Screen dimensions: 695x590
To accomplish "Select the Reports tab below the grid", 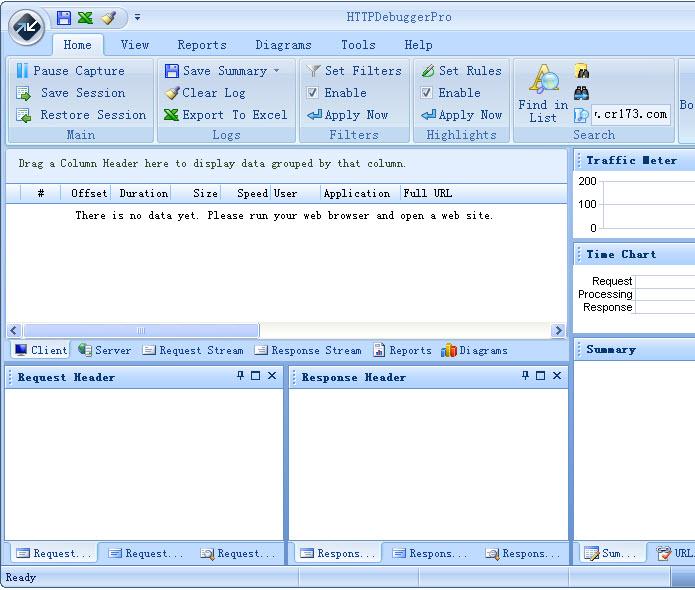I will pyautogui.click(x=402, y=350).
